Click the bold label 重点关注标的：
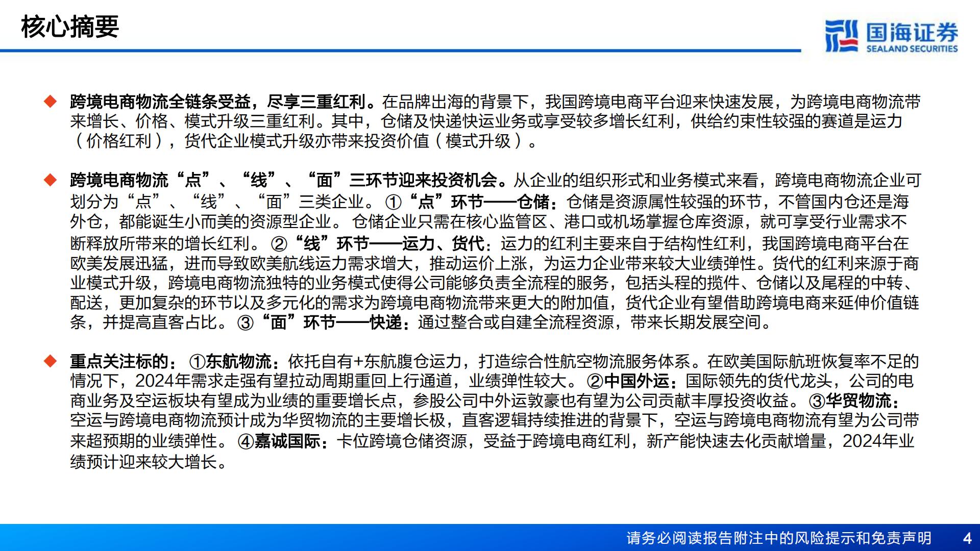The image size is (980, 551). 123,362
